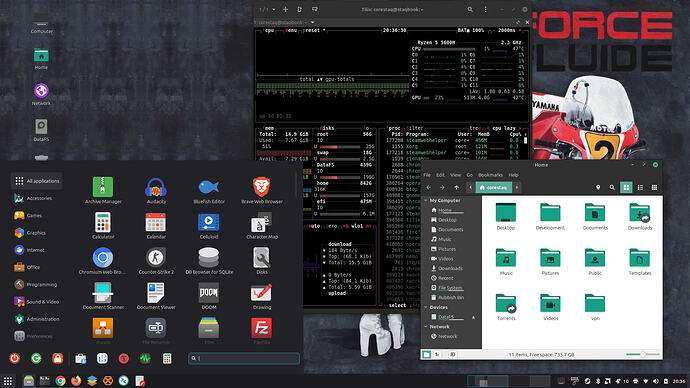690x388 pixels.
Task: Launch Document Viewer
Action: click(x=156, y=296)
